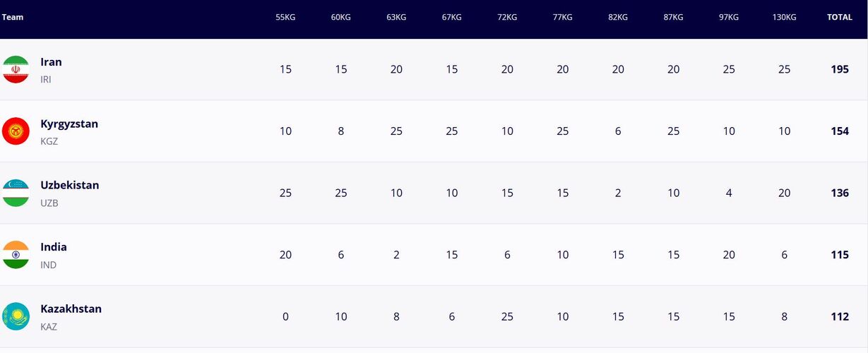
Task: Click the Team column header
Action: (12, 17)
